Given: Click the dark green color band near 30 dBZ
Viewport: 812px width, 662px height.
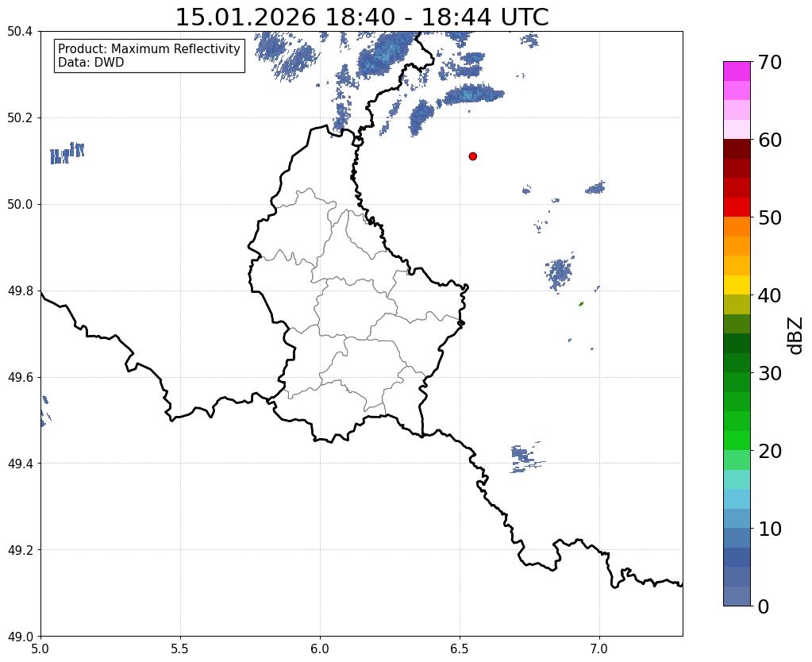Looking at the screenshot, I should click(x=737, y=363).
